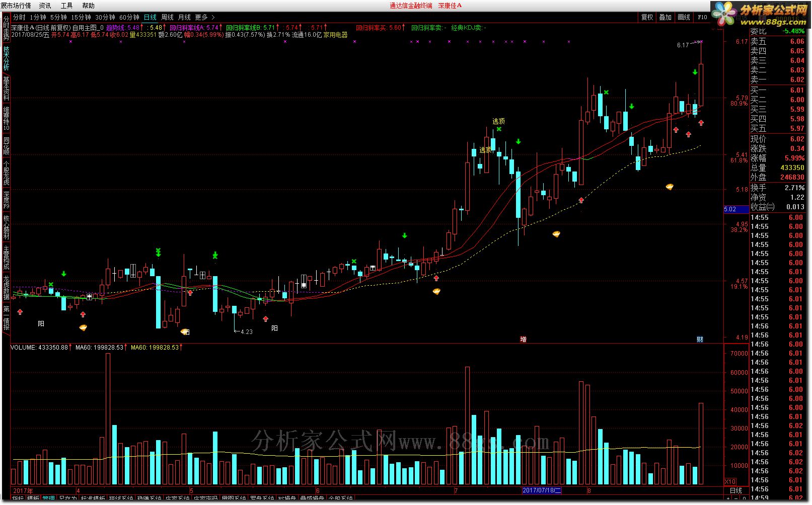The image size is (812, 505).
Task: Select the 卖一 6.02 order row
Action: pos(778,79)
